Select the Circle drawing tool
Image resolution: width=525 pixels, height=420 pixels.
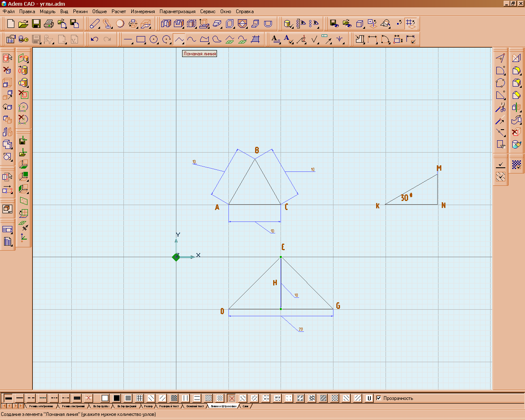(x=154, y=39)
